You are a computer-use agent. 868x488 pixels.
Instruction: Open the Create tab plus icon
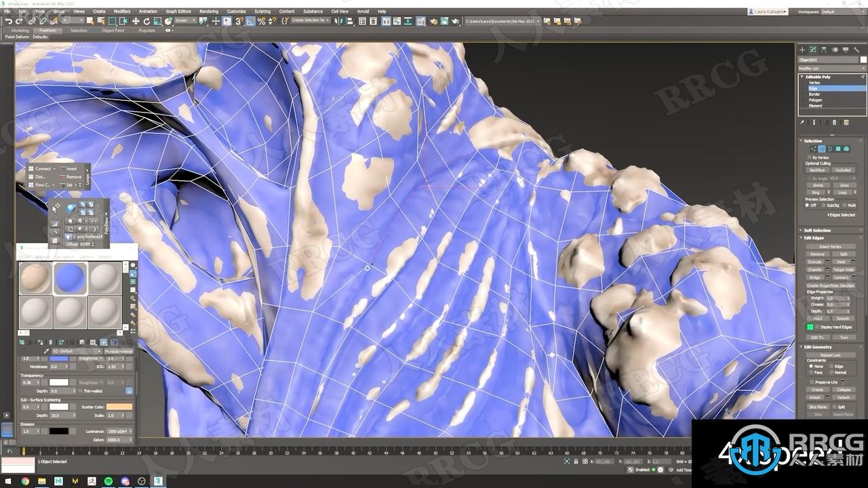point(802,49)
